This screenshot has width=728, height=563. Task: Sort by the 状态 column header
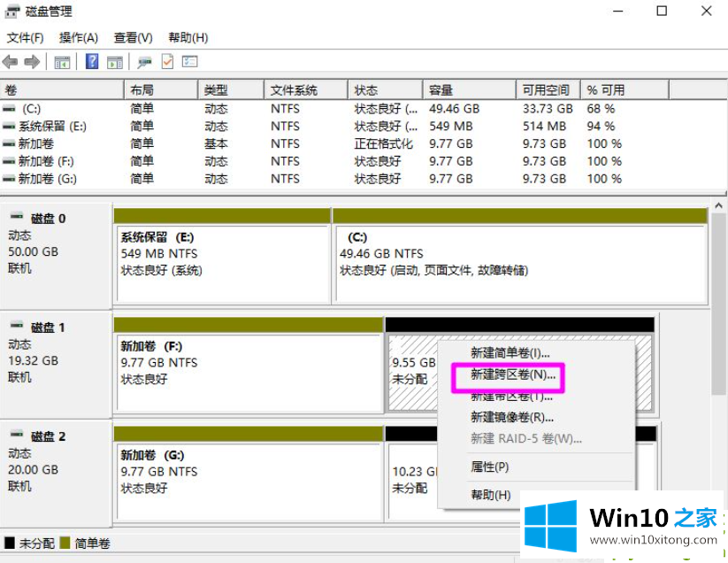coord(386,89)
